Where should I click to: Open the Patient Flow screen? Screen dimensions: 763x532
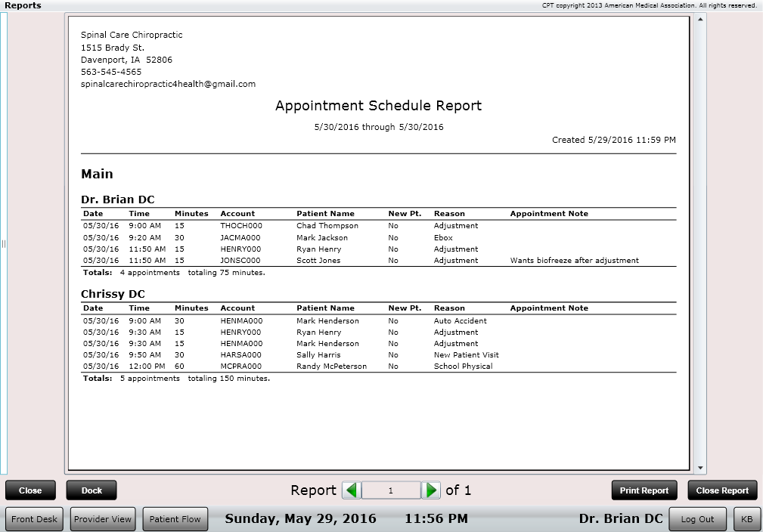point(175,519)
